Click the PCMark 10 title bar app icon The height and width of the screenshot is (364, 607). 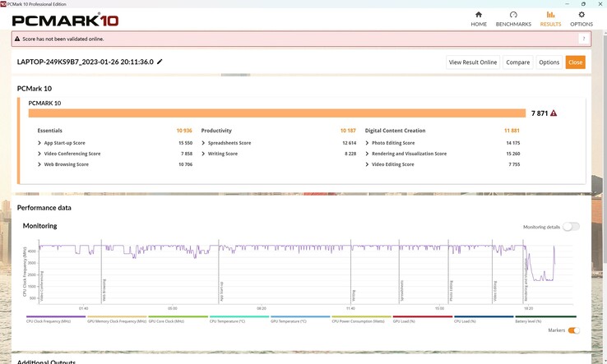(x=3, y=4)
